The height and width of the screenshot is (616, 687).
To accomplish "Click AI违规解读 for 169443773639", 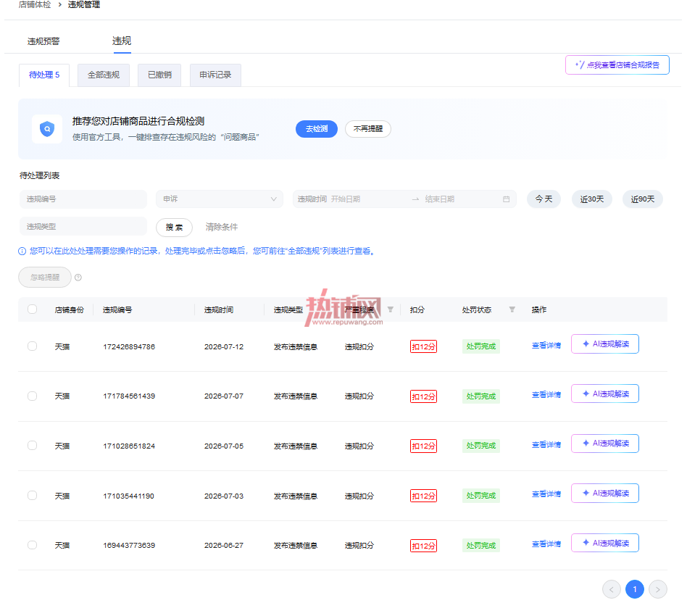I will (605, 543).
